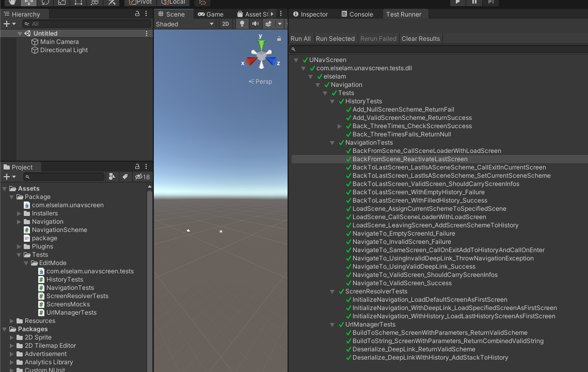The image size is (588, 372).
Task: Select the Scale tool
Action: pos(62,2)
